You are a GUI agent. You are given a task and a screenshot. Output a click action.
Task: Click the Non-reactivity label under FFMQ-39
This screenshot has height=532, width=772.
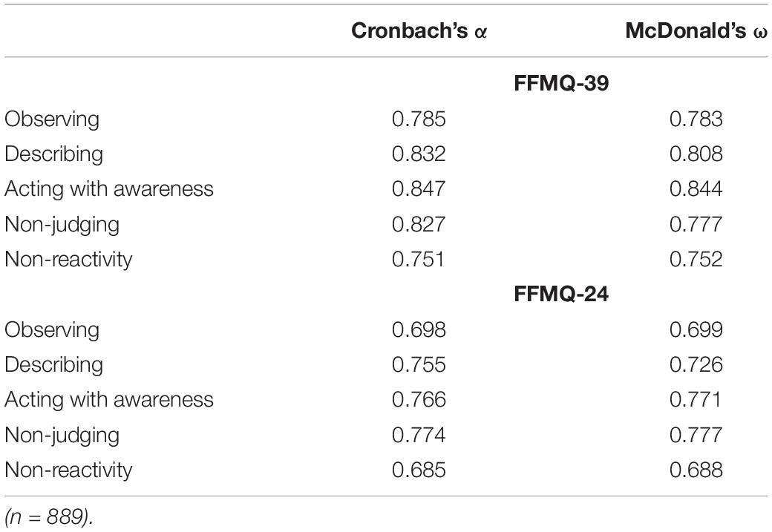68,260
